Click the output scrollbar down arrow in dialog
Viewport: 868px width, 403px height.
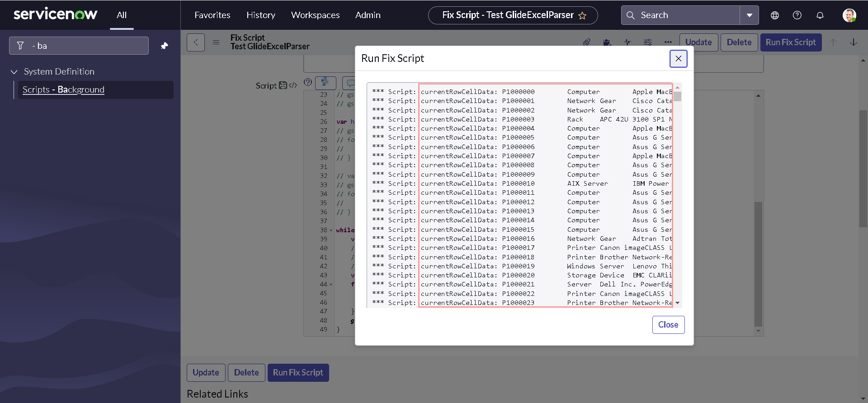(x=677, y=303)
